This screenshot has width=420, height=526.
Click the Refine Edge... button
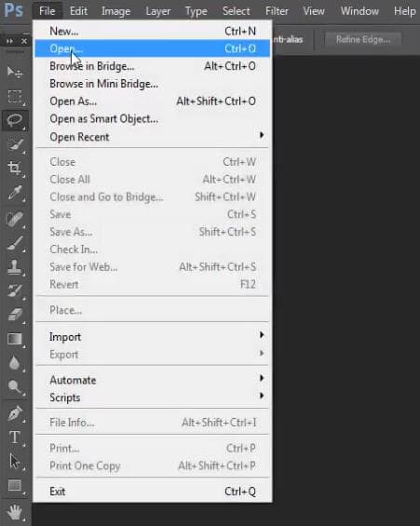[x=363, y=40]
